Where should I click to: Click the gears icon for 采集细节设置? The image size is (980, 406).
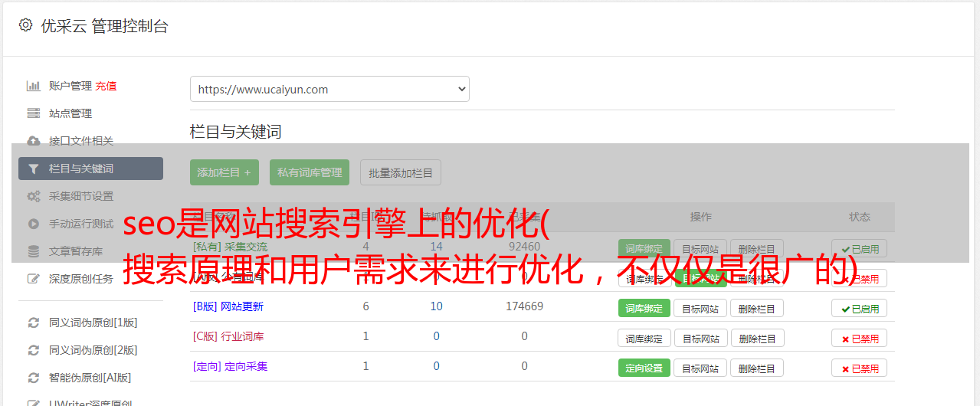(x=33, y=196)
